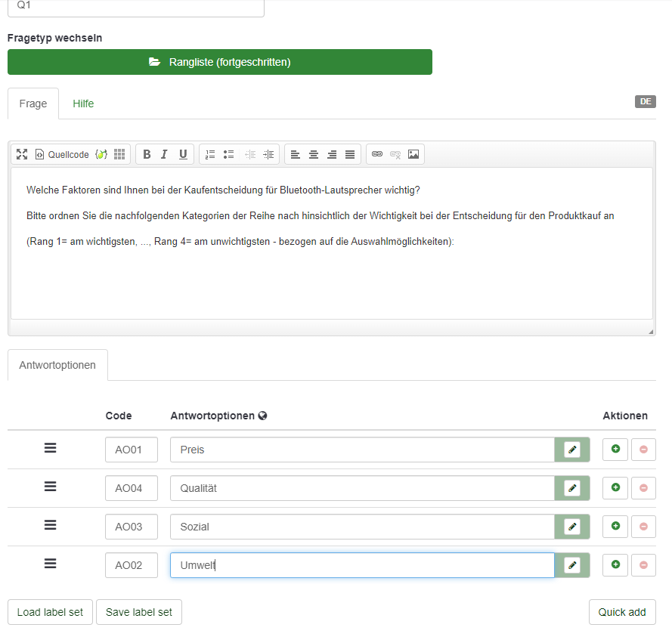672x640 pixels.
Task: Center align the question text
Action: [x=314, y=154]
